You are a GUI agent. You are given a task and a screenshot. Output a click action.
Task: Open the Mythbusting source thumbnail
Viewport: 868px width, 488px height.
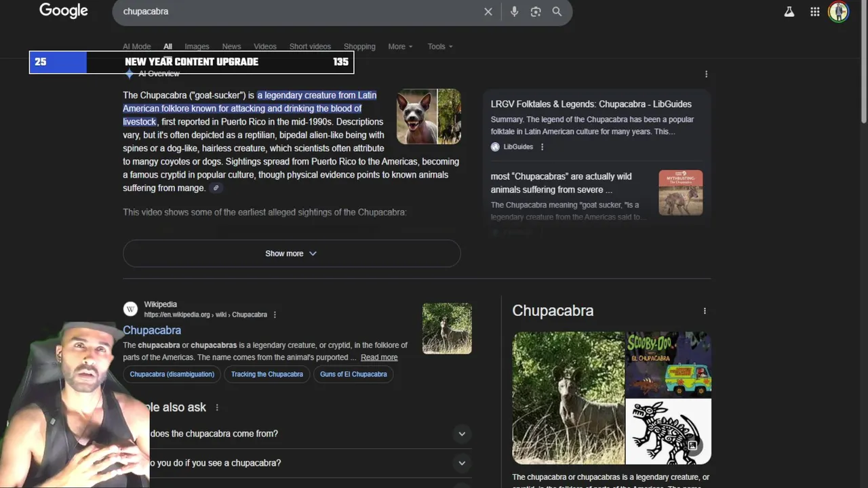pos(681,192)
